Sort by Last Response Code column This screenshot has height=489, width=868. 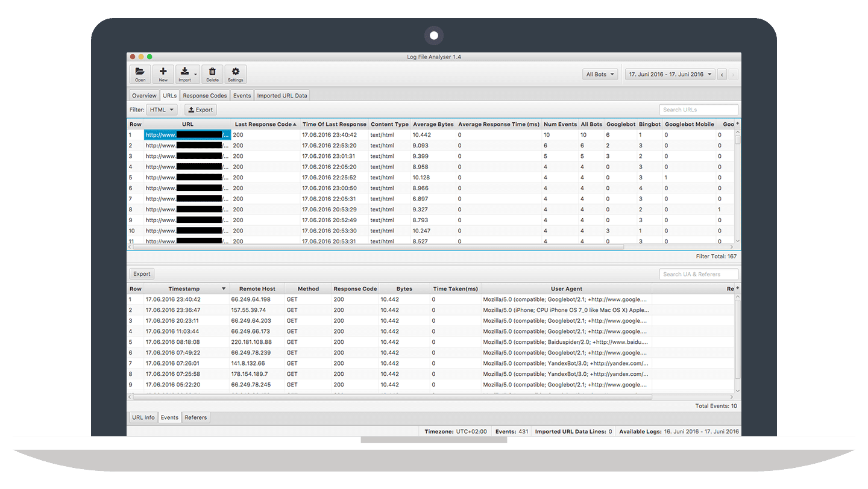266,125
